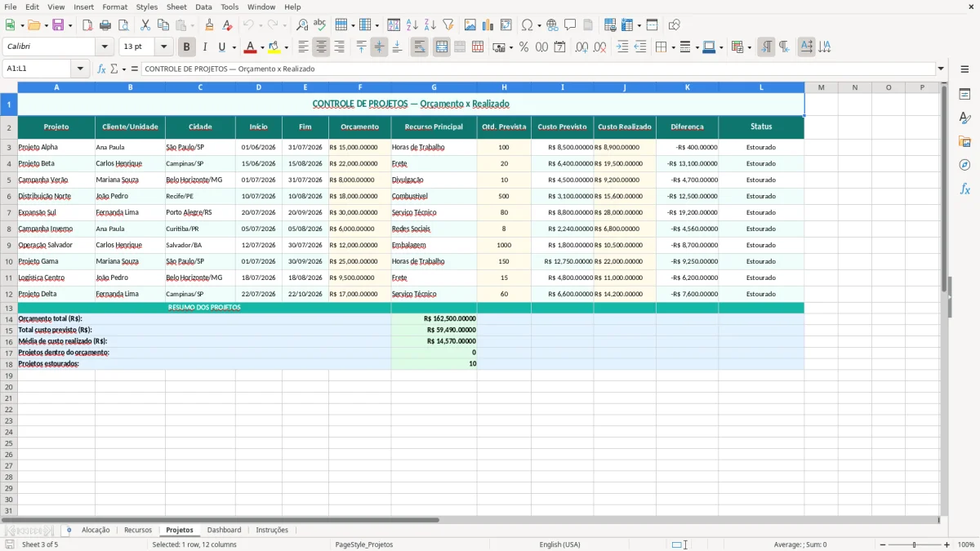Select the Clone Formatting paintbrush
Screen dimensions: 980x551
pos(210,25)
